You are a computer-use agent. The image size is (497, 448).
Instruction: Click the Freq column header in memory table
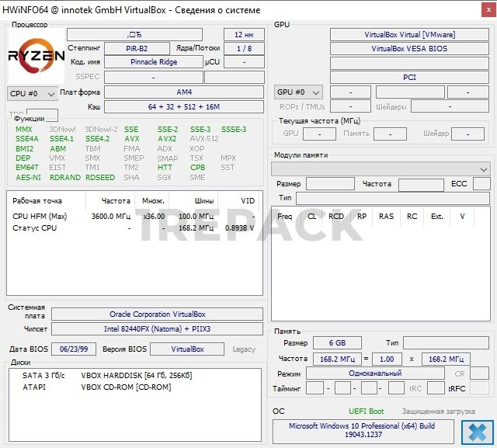(x=285, y=217)
